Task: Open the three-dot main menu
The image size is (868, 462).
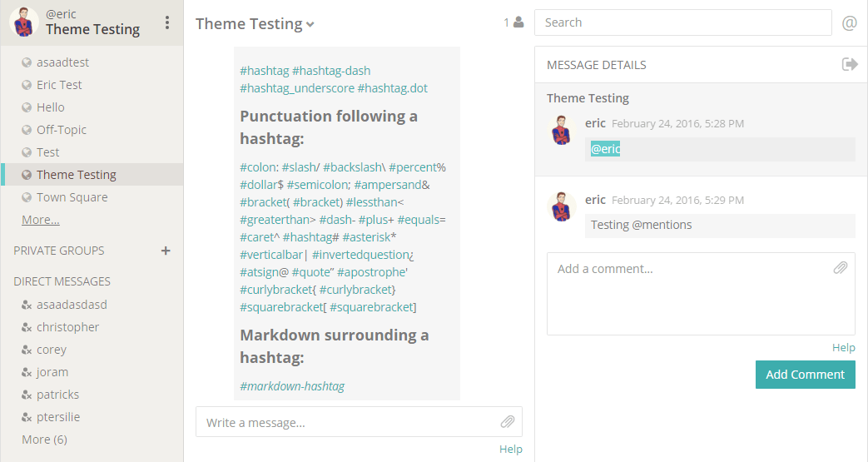Action: [x=167, y=22]
